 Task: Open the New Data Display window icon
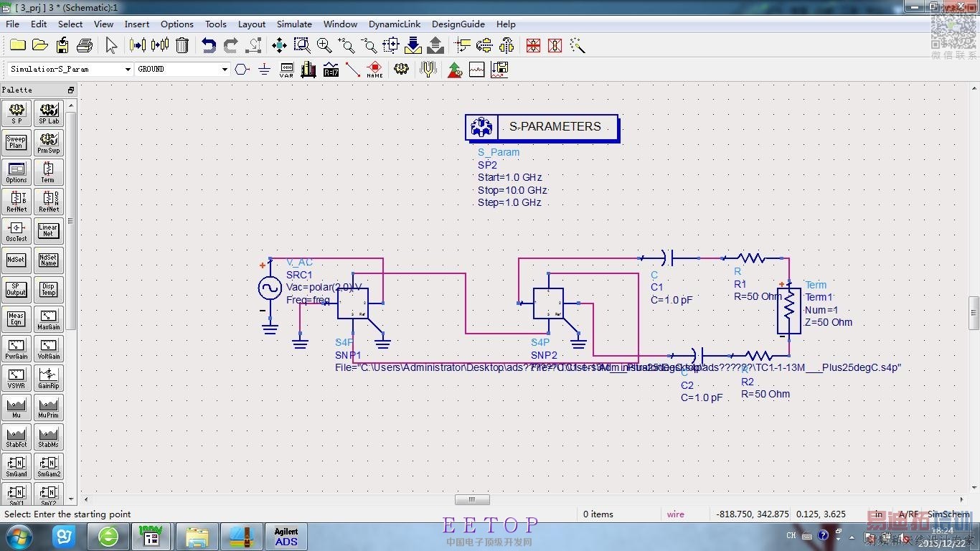click(477, 70)
